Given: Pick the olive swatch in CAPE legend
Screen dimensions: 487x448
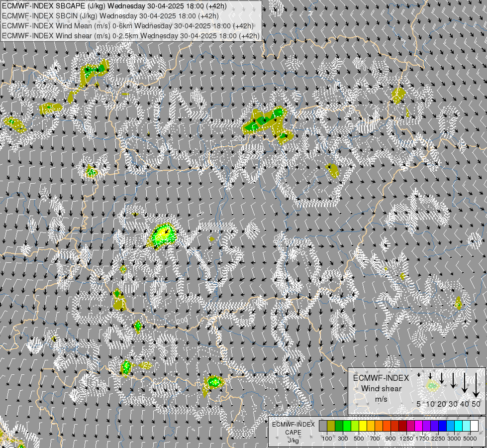Looking at the screenshot, I should coord(331,426).
